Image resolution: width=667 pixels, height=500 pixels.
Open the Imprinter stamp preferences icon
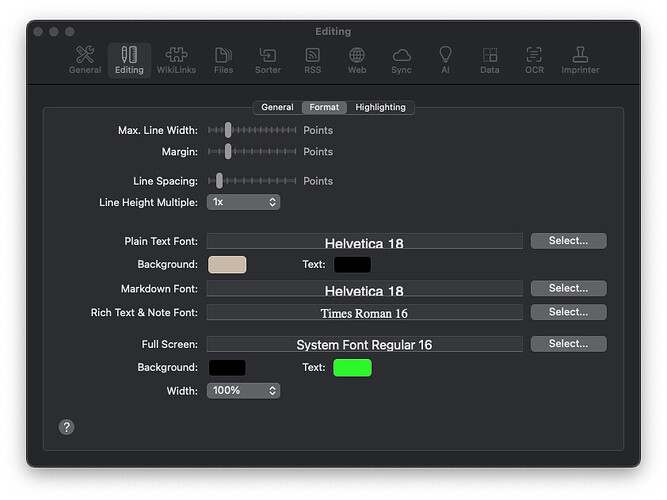580,60
